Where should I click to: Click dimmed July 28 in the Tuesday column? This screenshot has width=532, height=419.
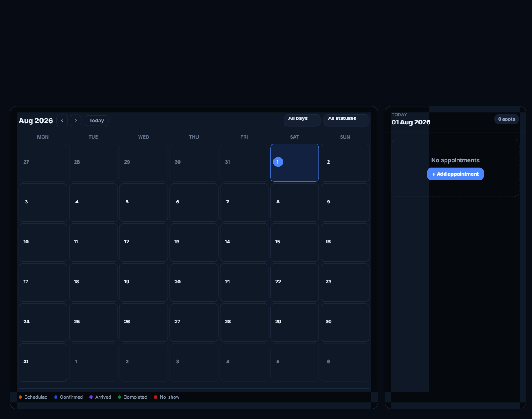click(x=93, y=163)
